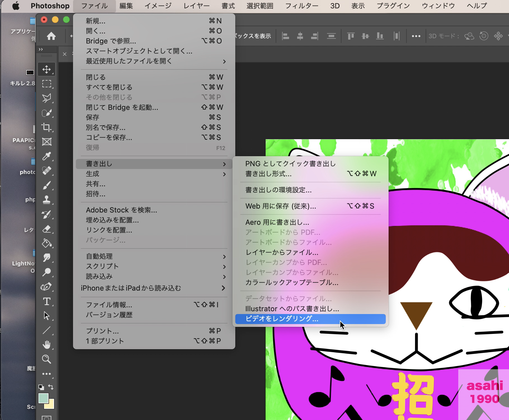Screen dimensions: 509x420
Task: Choose Adobe Stockを検索... menu item
Action: pyautogui.click(x=154, y=210)
